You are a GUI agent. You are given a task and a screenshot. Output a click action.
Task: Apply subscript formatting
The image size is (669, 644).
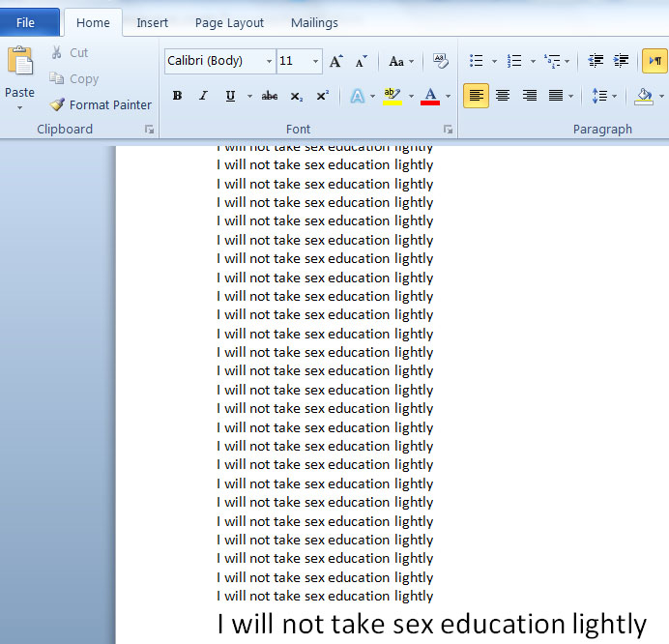[x=296, y=96]
